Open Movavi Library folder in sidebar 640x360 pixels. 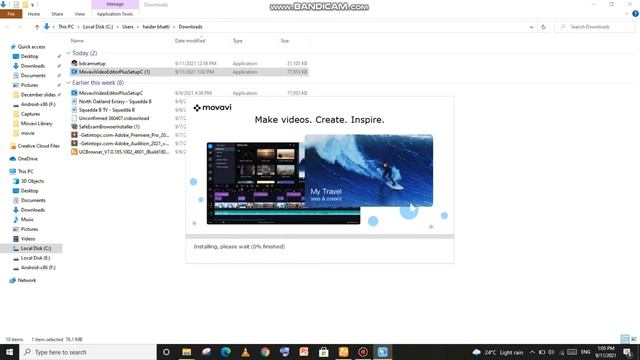[x=36, y=123]
